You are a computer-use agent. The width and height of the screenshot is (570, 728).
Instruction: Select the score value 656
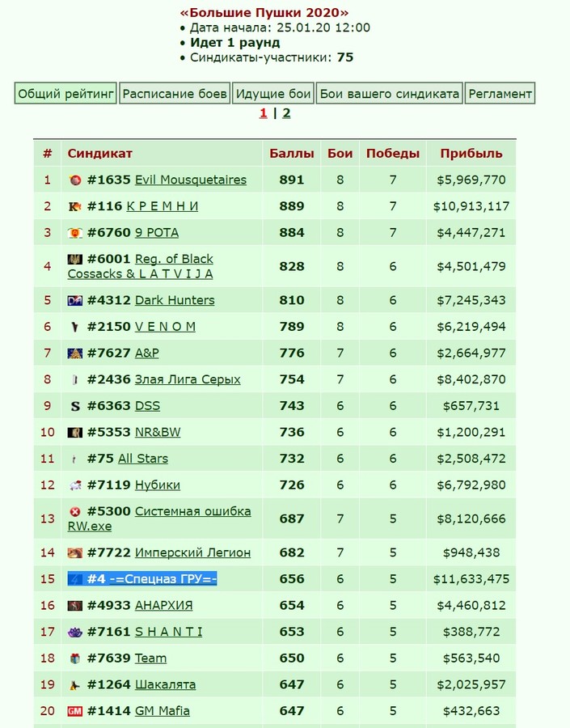pyautogui.click(x=292, y=579)
